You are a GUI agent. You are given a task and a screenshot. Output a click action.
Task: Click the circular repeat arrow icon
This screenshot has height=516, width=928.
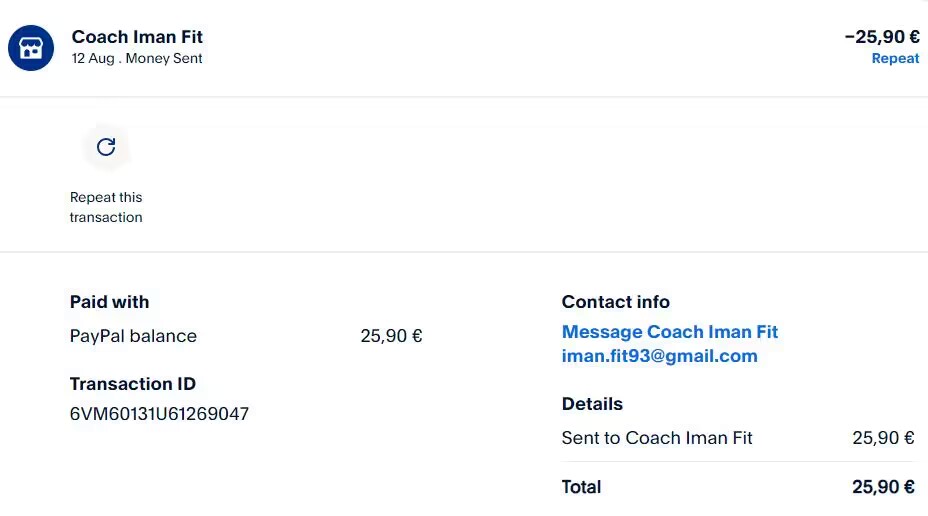tap(106, 148)
